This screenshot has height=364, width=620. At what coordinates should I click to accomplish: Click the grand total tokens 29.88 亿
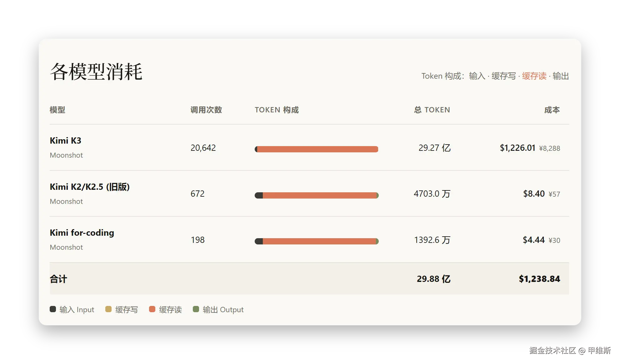coord(434,279)
